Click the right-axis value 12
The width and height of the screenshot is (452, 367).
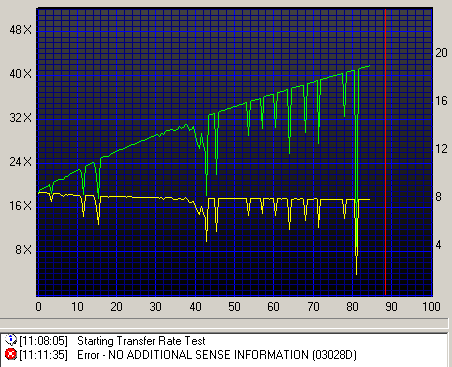(441, 149)
